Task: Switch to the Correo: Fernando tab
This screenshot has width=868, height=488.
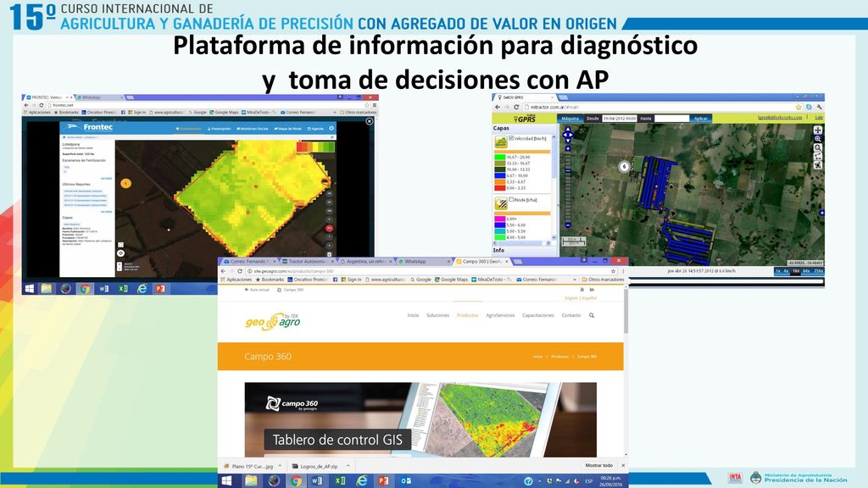Action: point(247,261)
